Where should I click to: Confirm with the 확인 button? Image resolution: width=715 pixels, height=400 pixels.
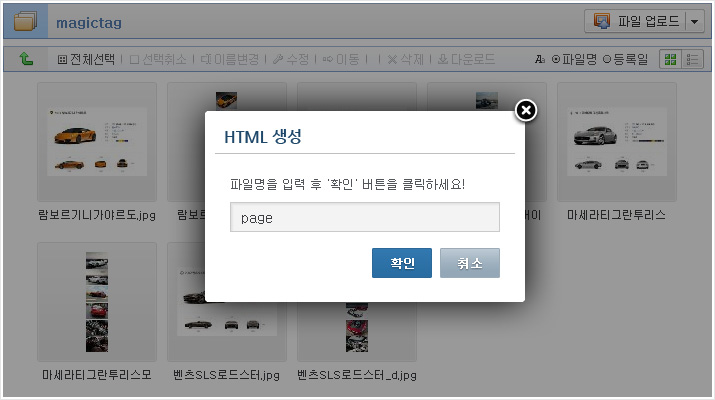(x=402, y=263)
